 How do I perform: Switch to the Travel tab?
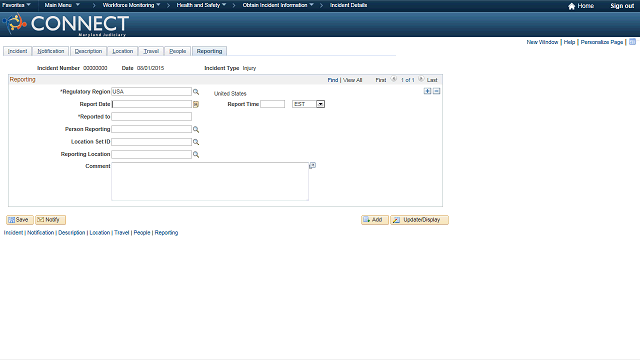pyautogui.click(x=151, y=51)
